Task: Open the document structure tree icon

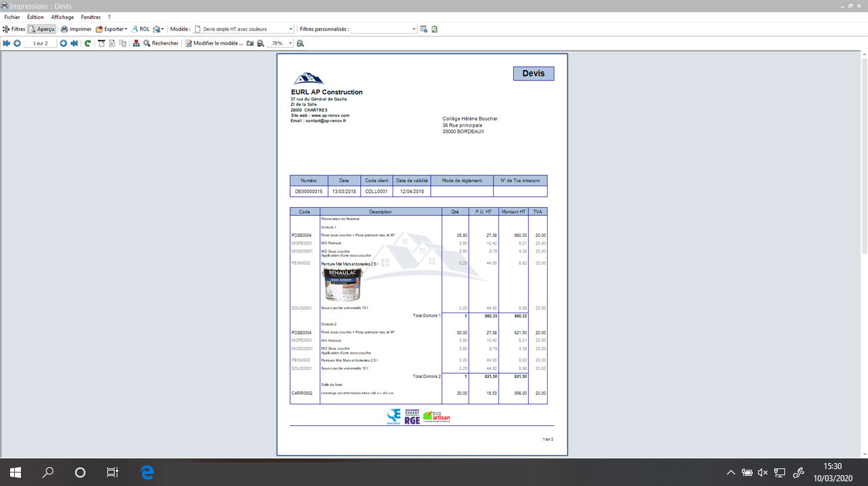Action: click(136, 43)
